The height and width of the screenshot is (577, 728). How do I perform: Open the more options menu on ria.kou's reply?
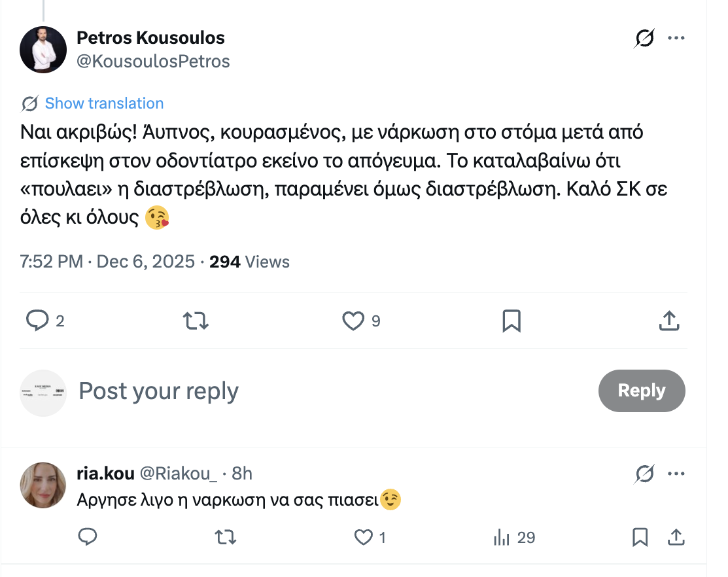click(677, 474)
